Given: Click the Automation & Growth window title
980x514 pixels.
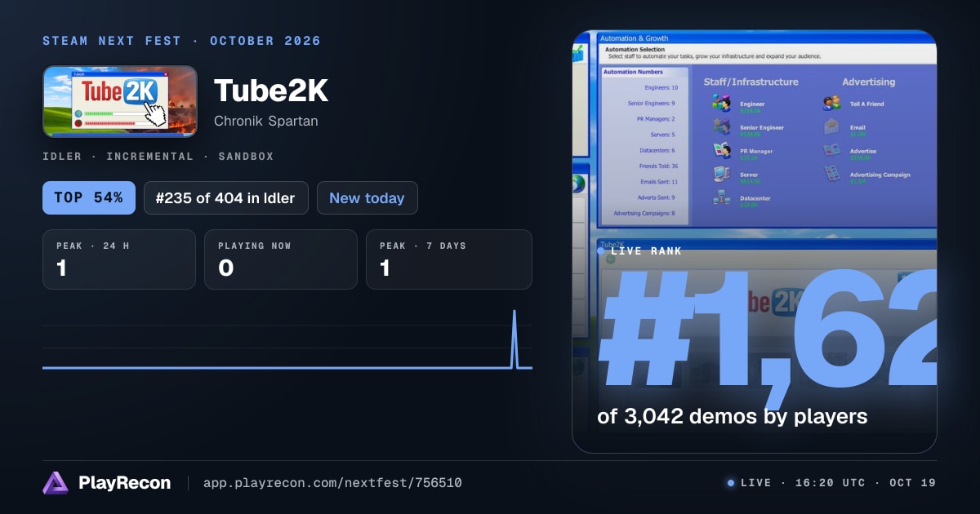Looking at the screenshot, I should [x=634, y=38].
